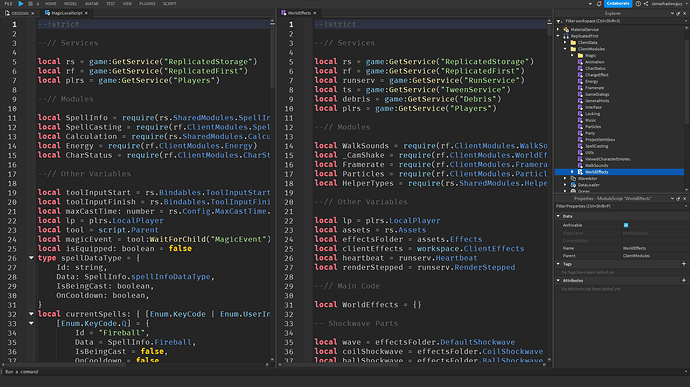Expand the Magic folder
Image resolution: width=690 pixels, height=387 pixels.
pyautogui.click(x=573, y=55)
